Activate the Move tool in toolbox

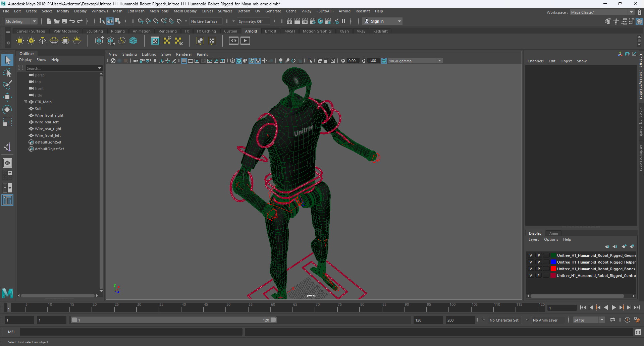(x=7, y=97)
